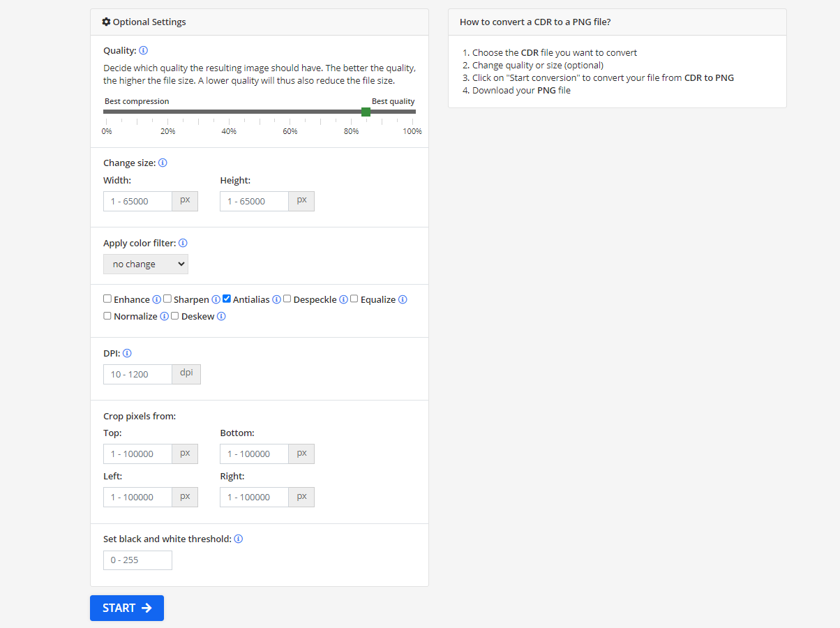This screenshot has height=628, width=840.
Task: Click the Optional Settings gear icon
Action: point(106,22)
